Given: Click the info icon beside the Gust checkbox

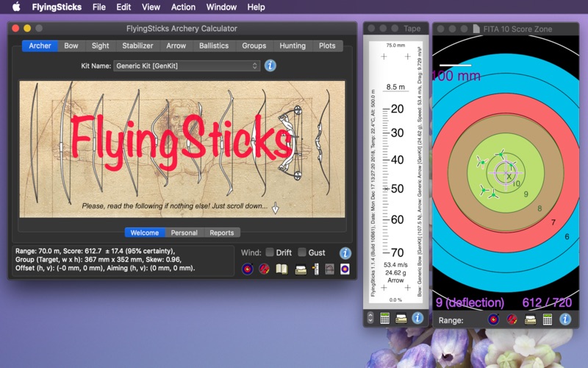Looking at the screenshot, I should (345, 253).
